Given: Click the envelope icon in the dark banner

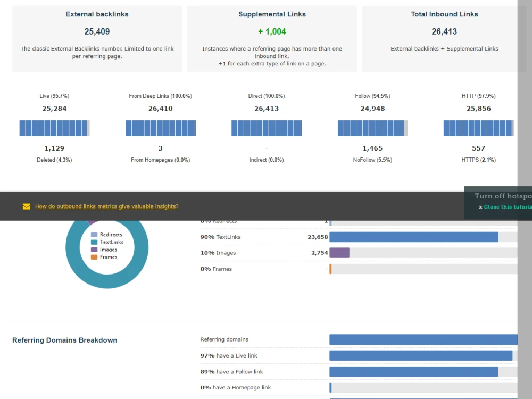Looking at the screenshot, I should (x=27, y=206).
